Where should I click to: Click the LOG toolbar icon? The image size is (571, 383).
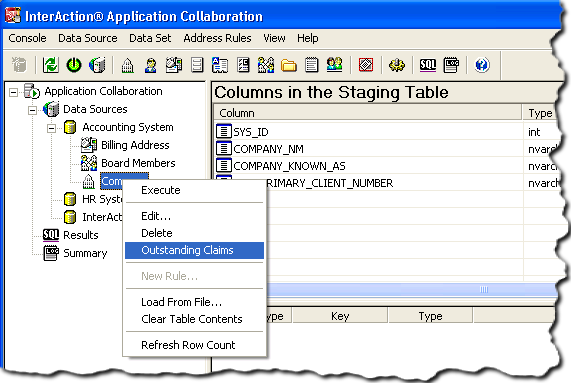(451, 66)
